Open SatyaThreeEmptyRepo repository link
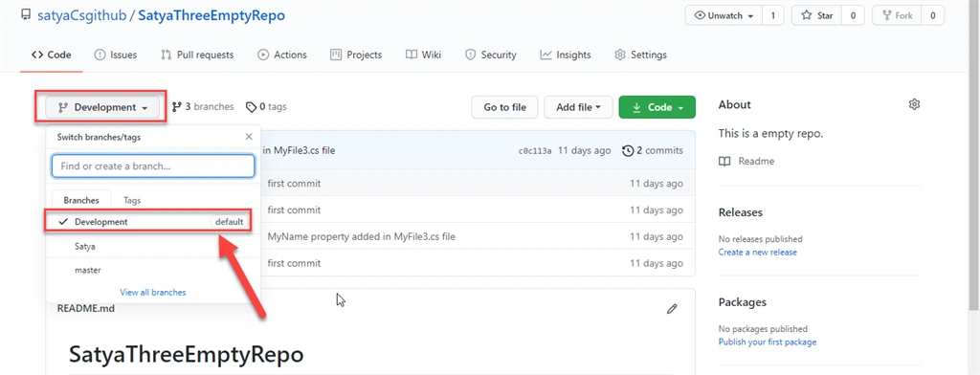This screenshot has width=980, height=375. coord(212,15)
